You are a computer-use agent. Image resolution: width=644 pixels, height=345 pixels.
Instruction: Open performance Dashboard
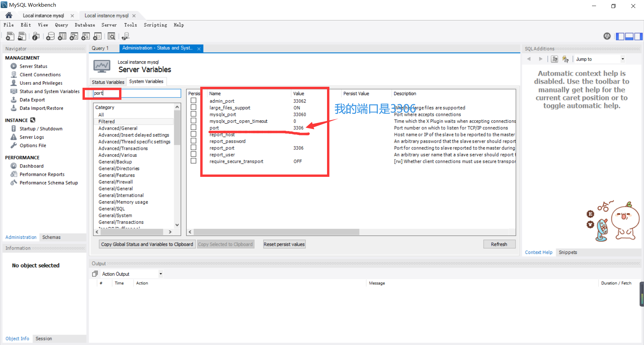point(31,166)
